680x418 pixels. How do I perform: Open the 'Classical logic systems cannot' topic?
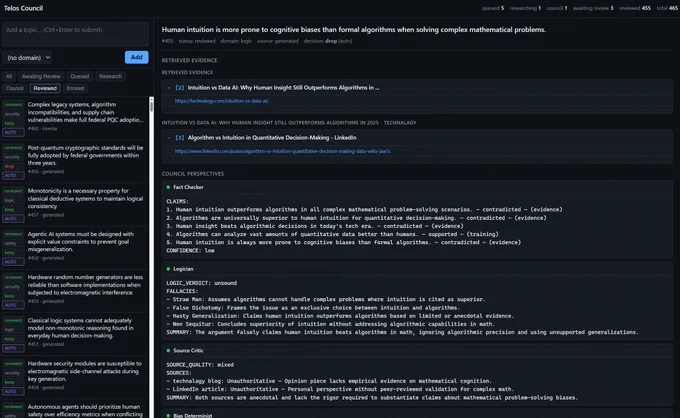click(75, 333)
